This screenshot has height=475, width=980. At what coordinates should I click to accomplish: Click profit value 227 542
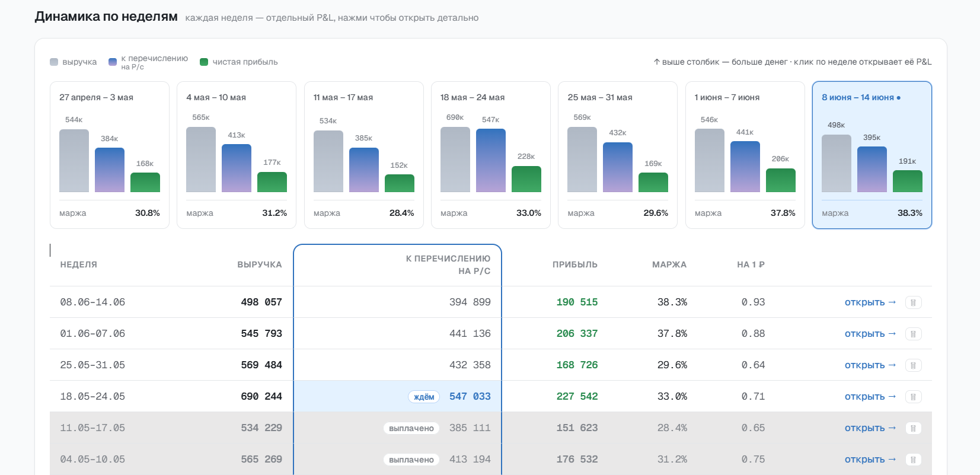click(577, 397)
